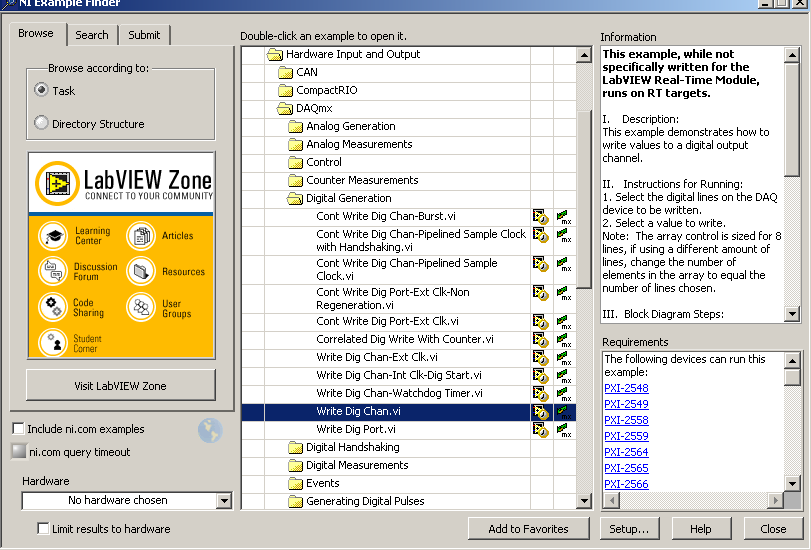Click DAQmx icon for Write Dig Chan-Ext Clk.vi
Image resolution: width=811 pixels, height=550 pixels.
(564, 358)
